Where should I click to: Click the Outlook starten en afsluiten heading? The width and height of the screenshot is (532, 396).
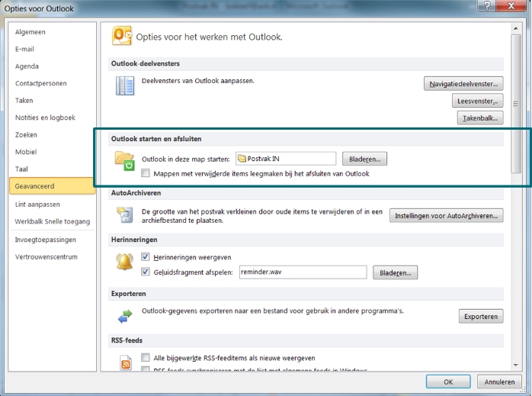click(x=156, y=139)
